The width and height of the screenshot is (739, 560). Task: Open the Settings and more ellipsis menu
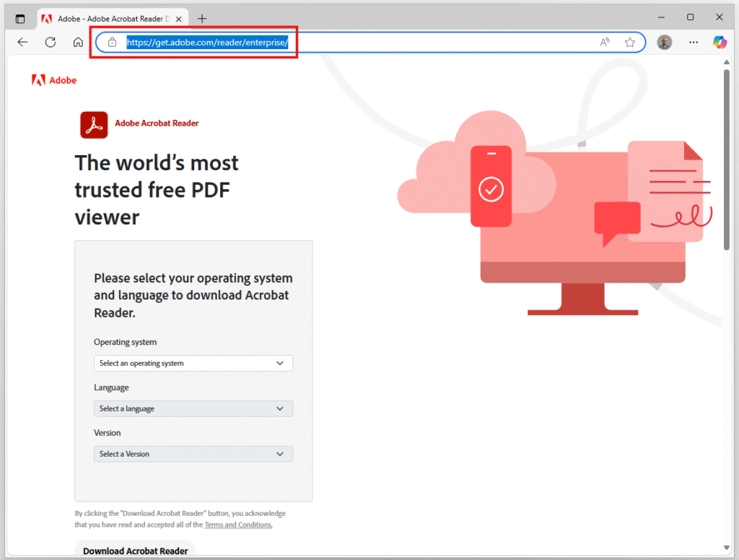click(x=694, y=42)
